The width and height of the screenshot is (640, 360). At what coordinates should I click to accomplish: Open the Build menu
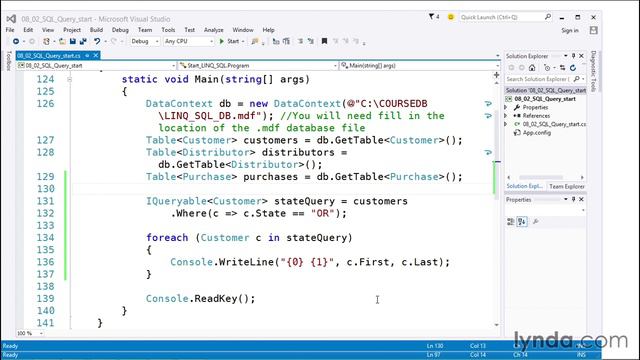click(96, 30)
